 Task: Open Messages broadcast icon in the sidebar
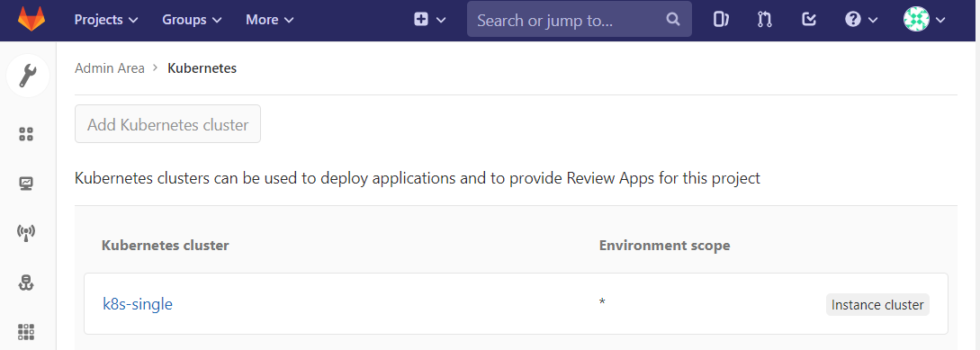click(x=25, y=233)
